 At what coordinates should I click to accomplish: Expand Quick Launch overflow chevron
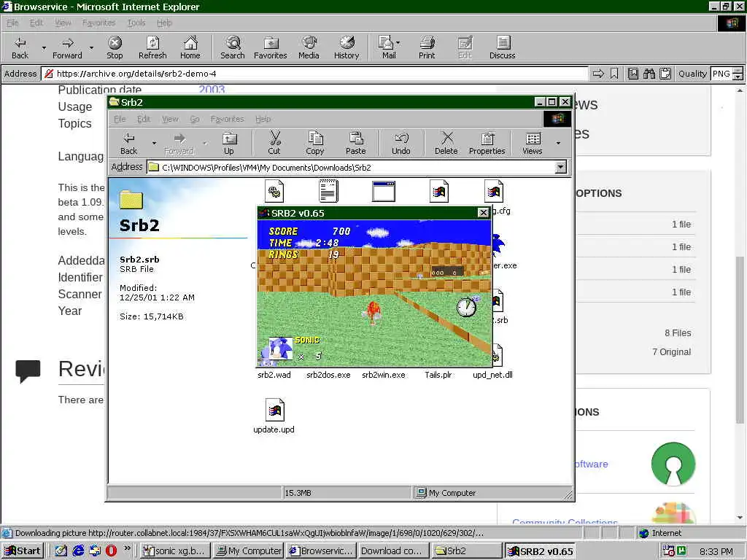tap(127, 548)
